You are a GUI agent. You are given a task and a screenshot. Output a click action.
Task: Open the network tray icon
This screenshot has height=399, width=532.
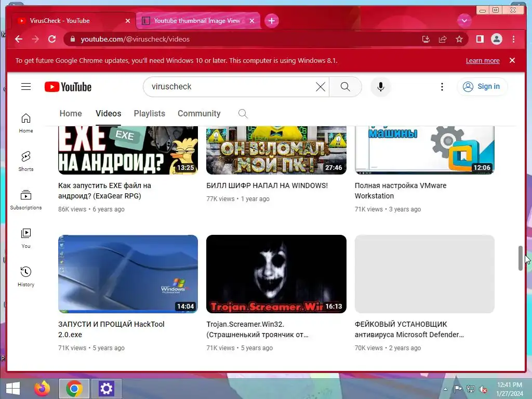(471, 389)
